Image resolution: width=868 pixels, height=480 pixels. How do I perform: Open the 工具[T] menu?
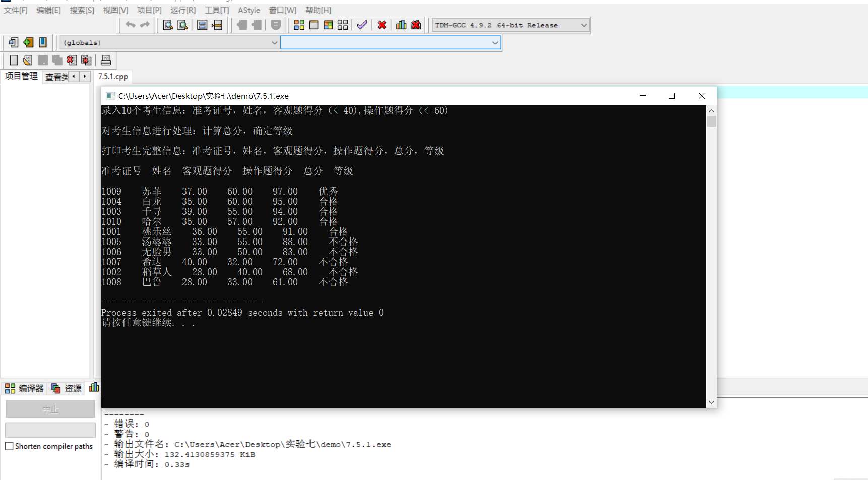(217, 10)
